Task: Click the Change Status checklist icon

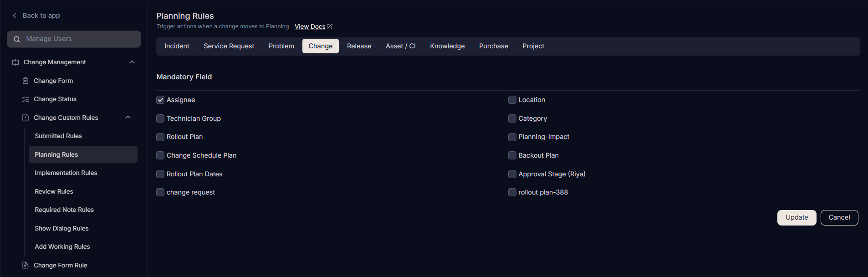Action: pos(26,99)
